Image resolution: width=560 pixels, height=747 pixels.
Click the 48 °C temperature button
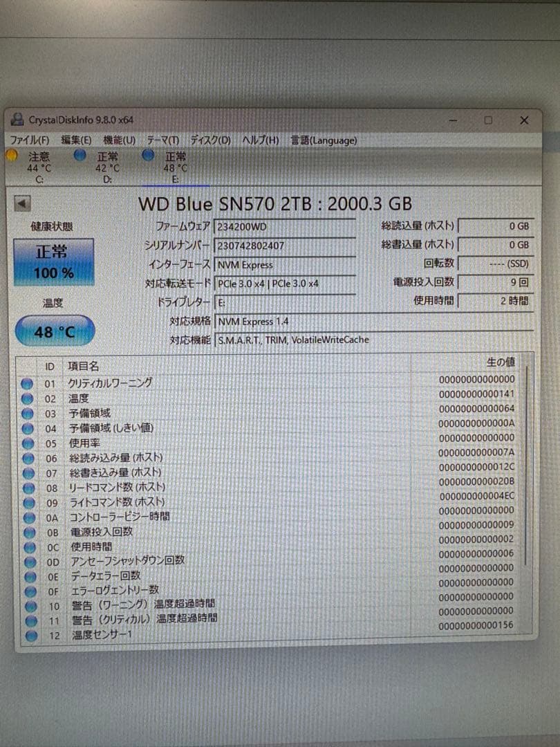pos(55,331)
